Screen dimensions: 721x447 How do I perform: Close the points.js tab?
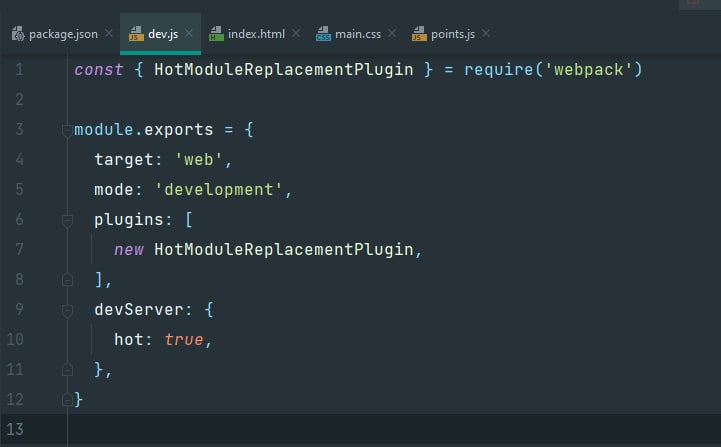pyautogui.click(x=486, y=34)
